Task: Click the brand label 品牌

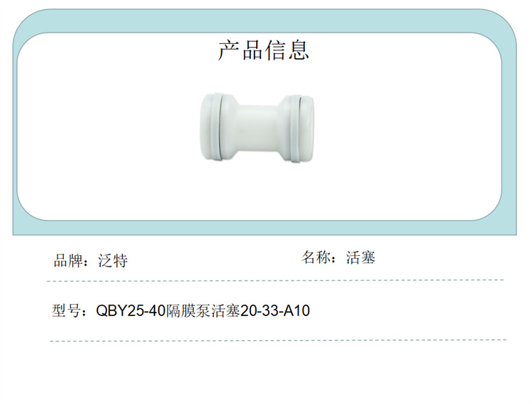Action: pyautogui.click(x=68, y=261)
